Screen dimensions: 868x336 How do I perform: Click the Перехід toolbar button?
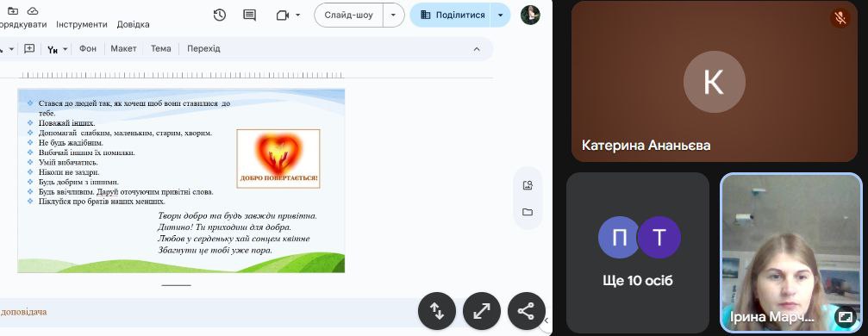pos(203,49)
